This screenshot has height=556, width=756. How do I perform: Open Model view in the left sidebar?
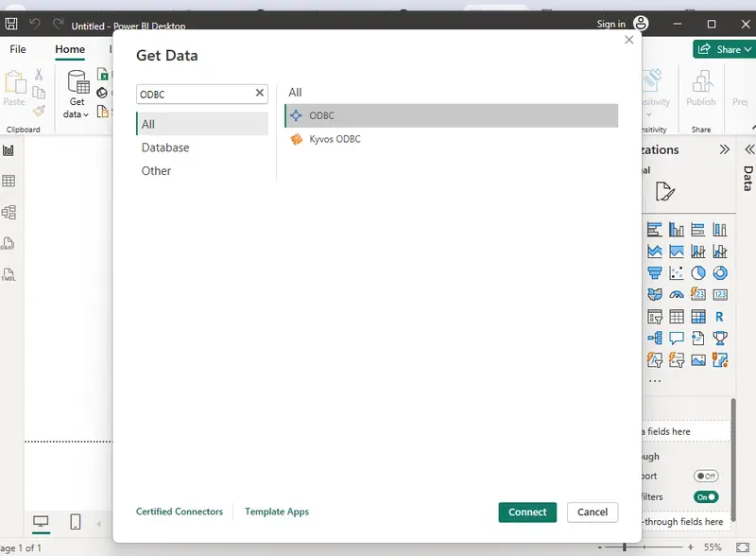9,212
